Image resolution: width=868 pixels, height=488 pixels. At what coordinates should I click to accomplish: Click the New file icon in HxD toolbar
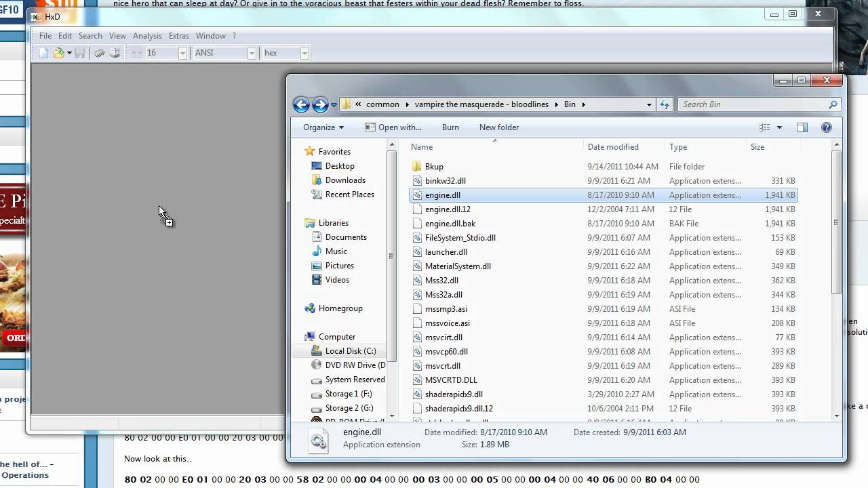point(44,53)
